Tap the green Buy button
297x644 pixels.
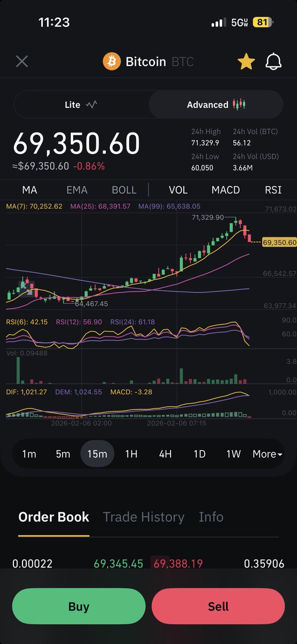(x=79, y=606)
